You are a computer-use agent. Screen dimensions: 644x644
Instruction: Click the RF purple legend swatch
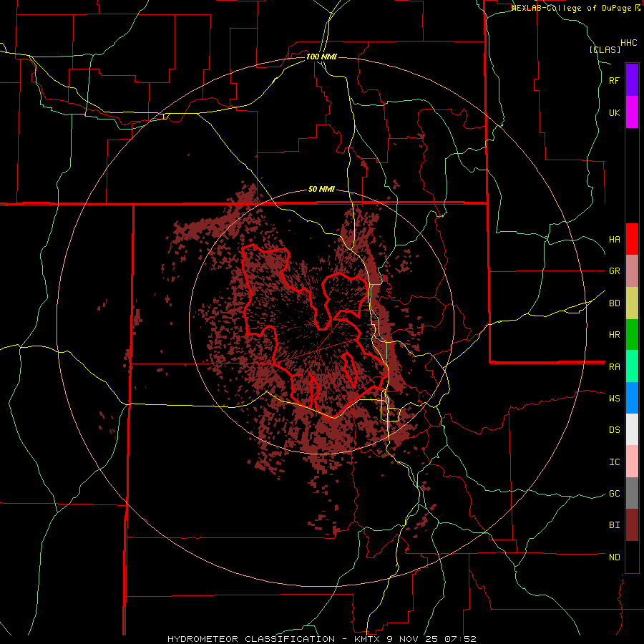coord(632,79)
